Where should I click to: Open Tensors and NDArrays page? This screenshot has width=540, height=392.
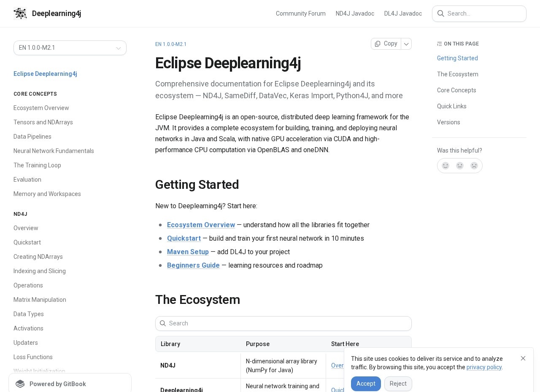(x=43, y=122)
